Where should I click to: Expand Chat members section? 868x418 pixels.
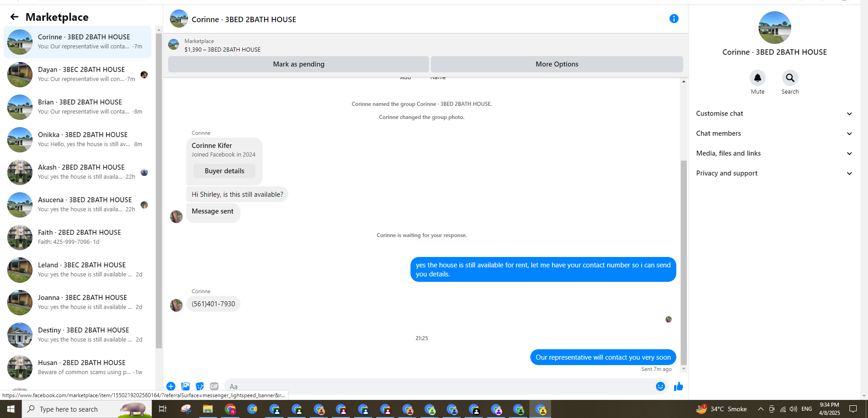[774, 133]
